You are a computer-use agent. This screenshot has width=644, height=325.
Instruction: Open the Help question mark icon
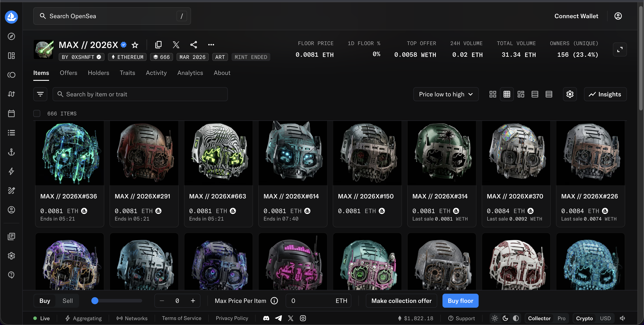11,275
